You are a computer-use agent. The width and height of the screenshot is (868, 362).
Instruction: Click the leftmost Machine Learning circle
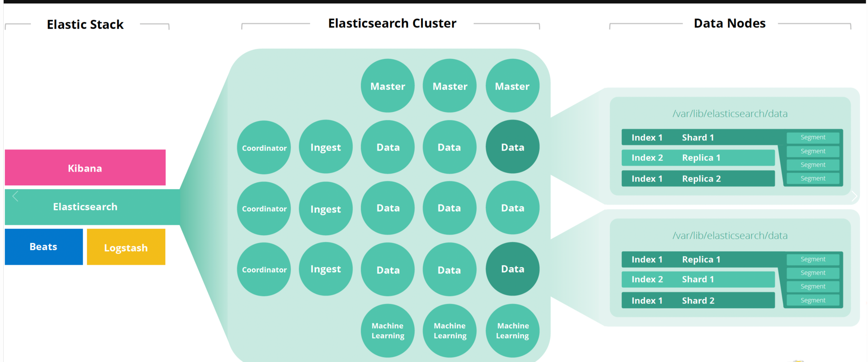(388, 331)
